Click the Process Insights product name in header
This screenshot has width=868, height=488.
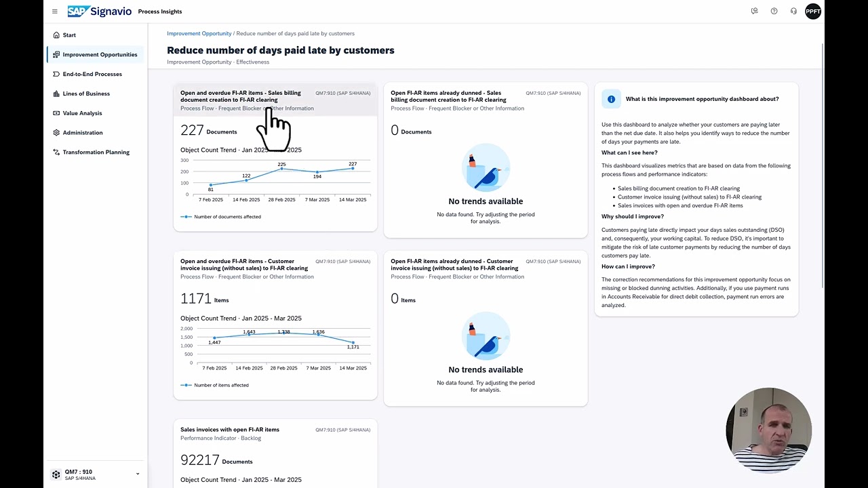tap(160, 12)
